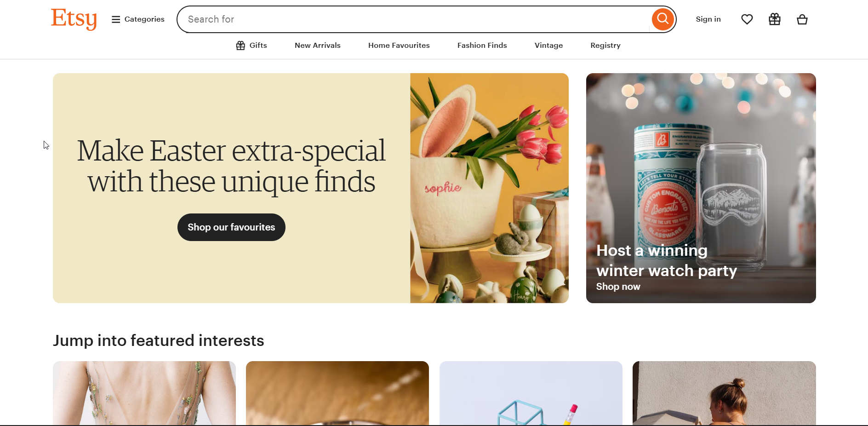Open the shopping basket icon
The image size is (868, 426).
click(802, 19)
